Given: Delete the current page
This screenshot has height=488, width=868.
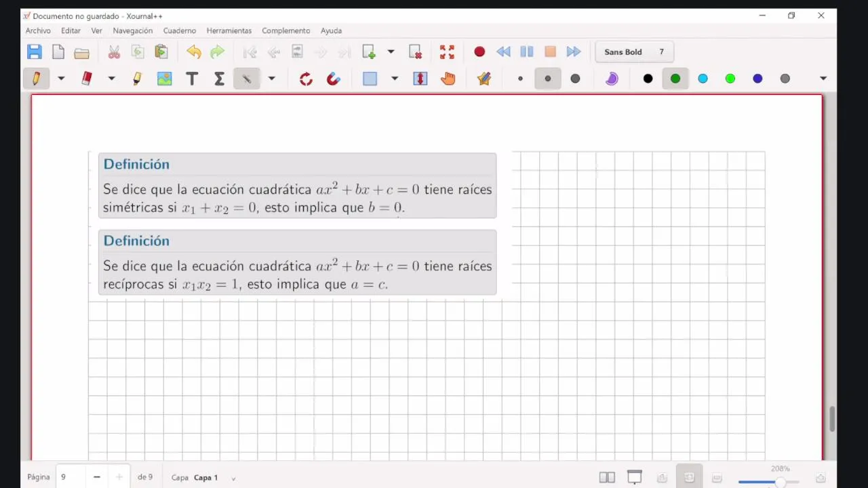Looking at the screenshot, I should pyautogui.click(x=416, y=52).
